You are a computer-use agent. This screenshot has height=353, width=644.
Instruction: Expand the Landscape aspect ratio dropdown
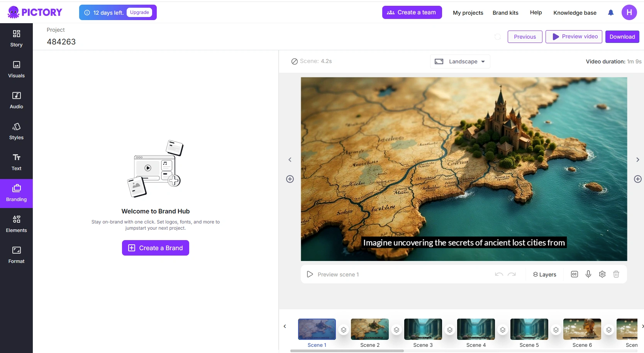[460, 61]
